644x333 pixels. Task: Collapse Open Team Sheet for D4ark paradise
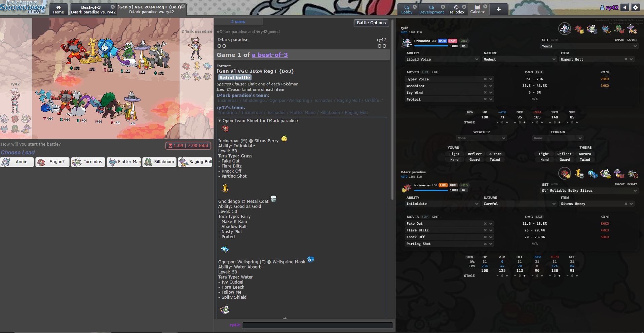point(258,121)
